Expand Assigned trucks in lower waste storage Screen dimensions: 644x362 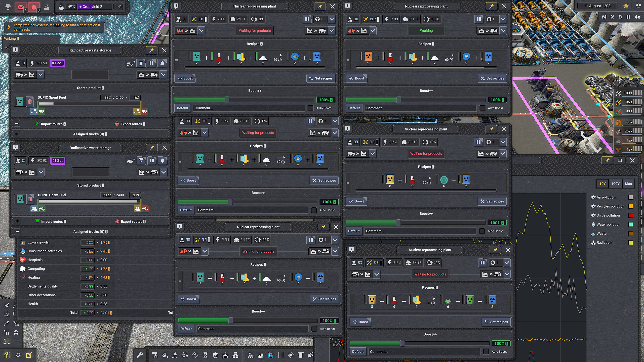pos(17,232)
